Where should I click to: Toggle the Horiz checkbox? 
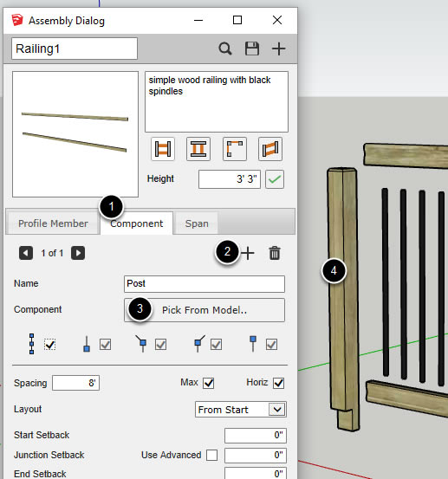[x=278, y=383]
